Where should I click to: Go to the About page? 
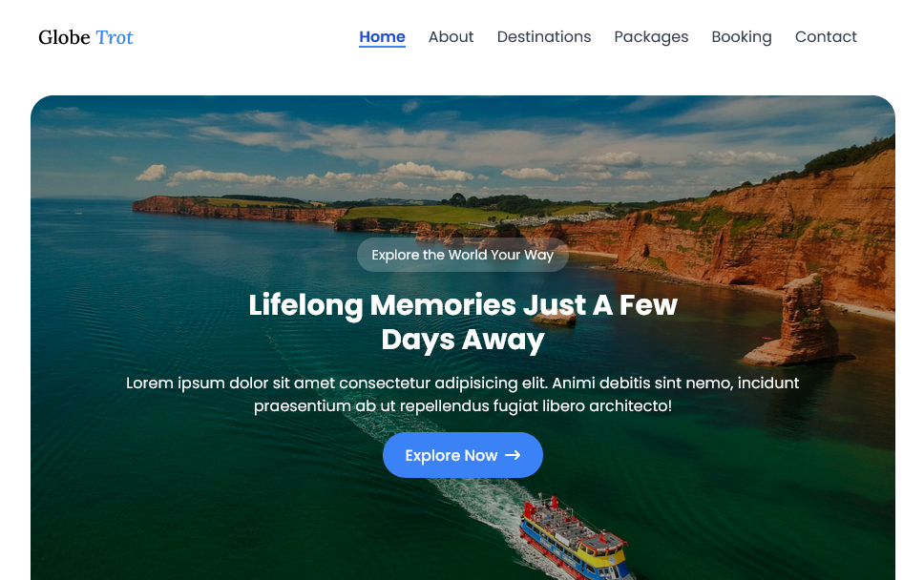click(x=451, y=36)
